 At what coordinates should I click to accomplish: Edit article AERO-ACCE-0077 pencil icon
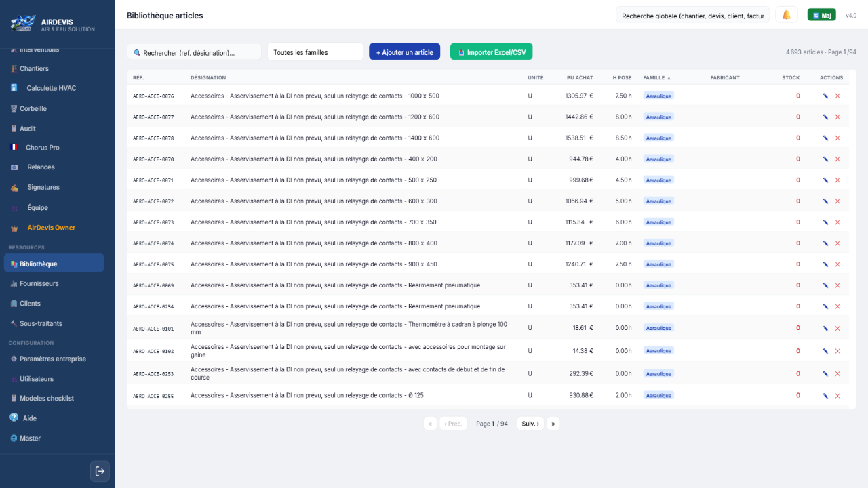(825, 117)
